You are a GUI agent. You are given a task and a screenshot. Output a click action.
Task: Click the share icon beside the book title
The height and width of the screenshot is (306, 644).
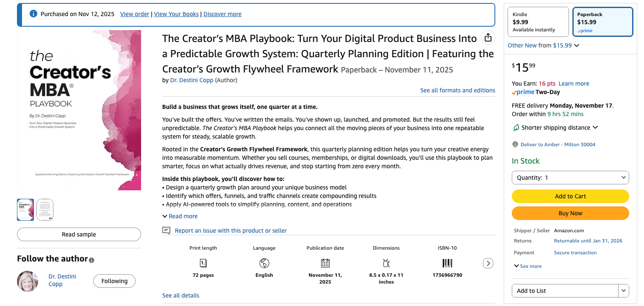488,37
